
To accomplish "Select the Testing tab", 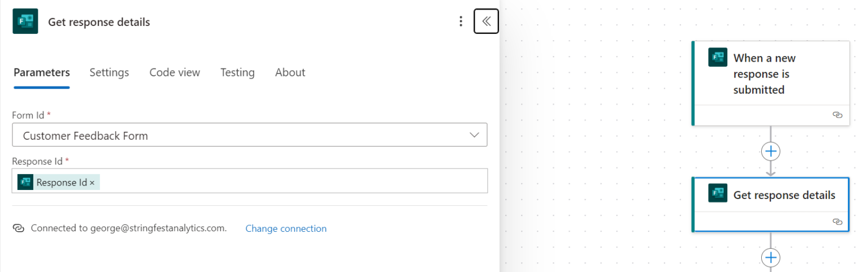I will 237,72.
